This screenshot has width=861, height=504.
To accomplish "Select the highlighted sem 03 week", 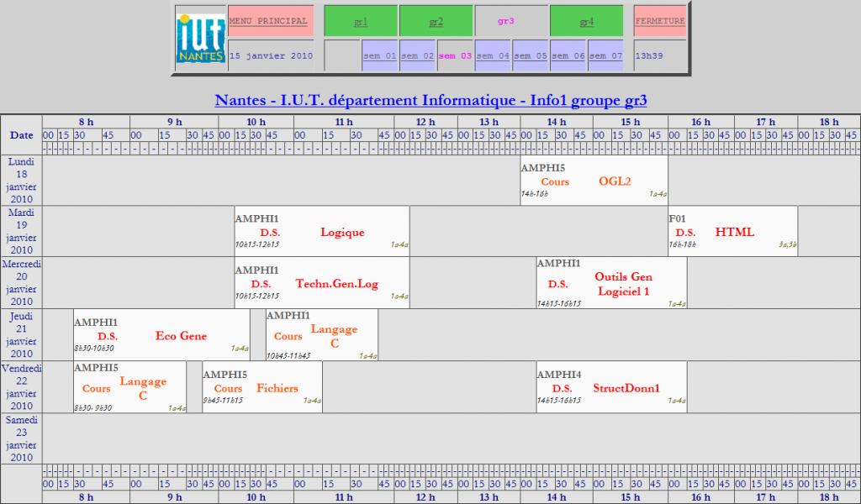I will click(455, 55).
